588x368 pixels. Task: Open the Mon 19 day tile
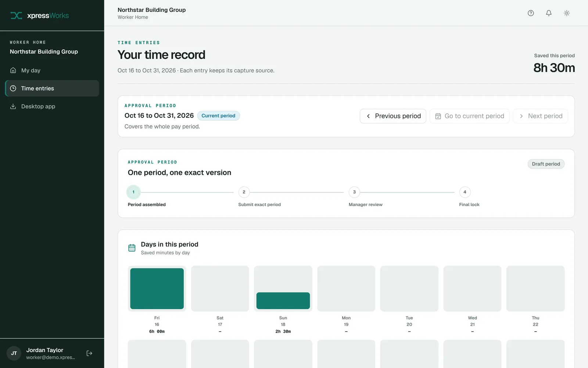click(346, 289)
